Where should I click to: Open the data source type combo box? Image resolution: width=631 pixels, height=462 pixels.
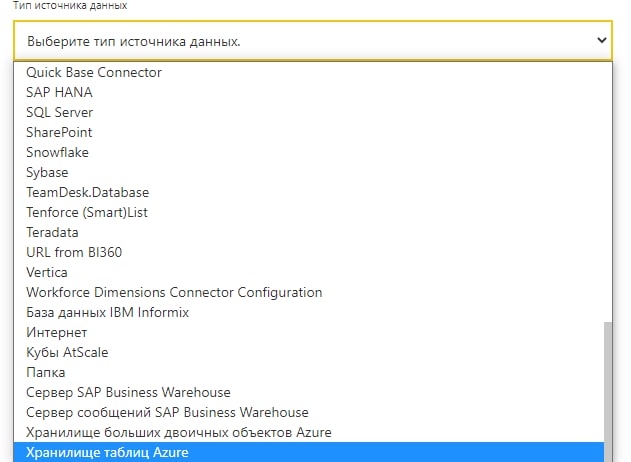pos(313,41)
